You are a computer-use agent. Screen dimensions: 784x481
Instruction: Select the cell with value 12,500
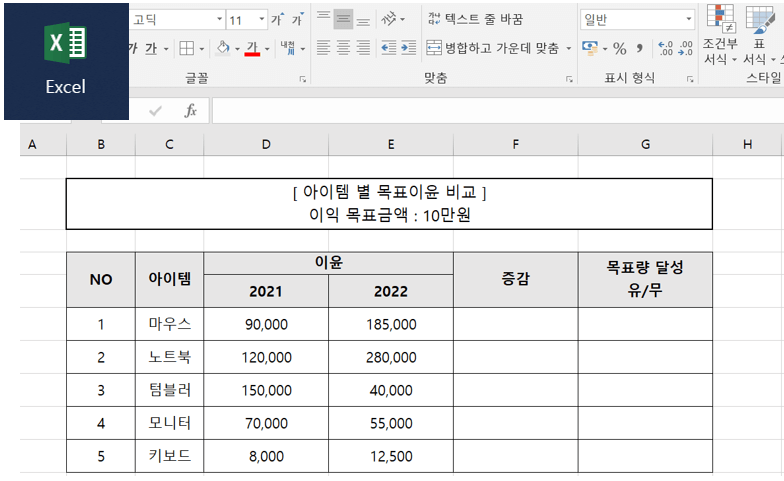(x=391, y=456)
